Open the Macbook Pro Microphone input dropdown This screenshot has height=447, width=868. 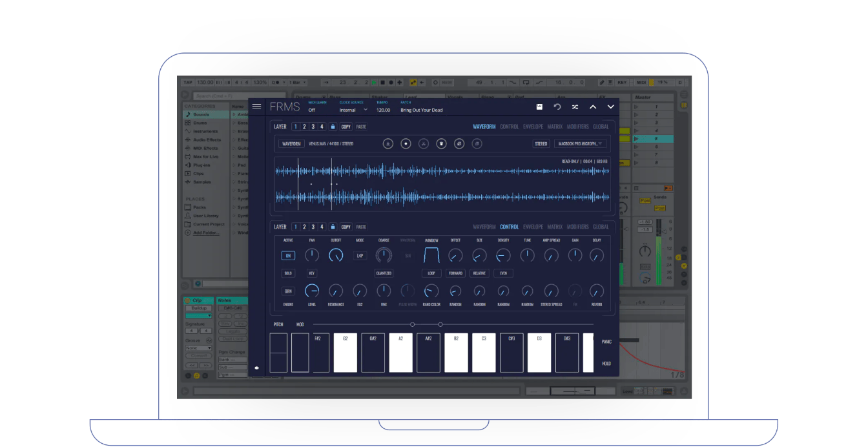(581, 143)
